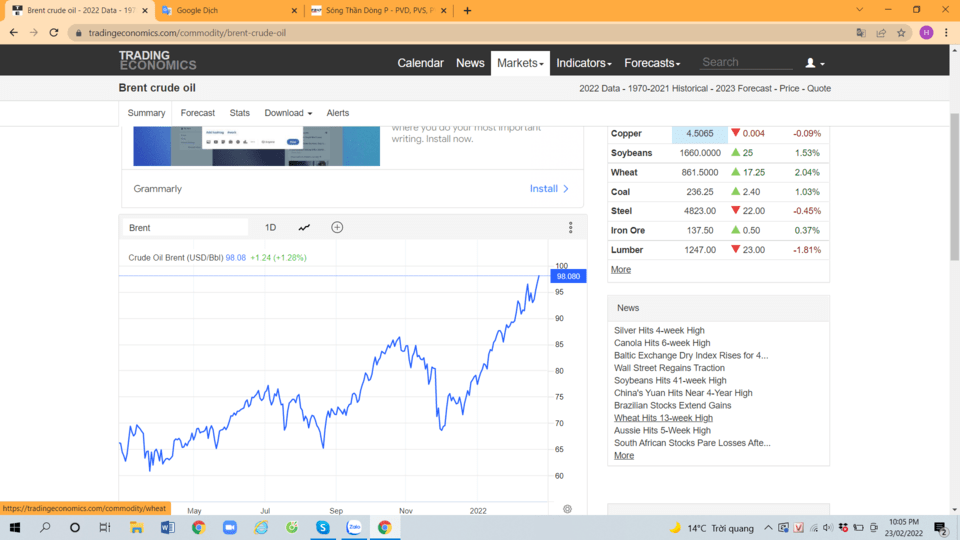Open the Chrome tab search chevron
Viewport: 960px width, 540px height.
pyautogui.click(x=860, y=10)
